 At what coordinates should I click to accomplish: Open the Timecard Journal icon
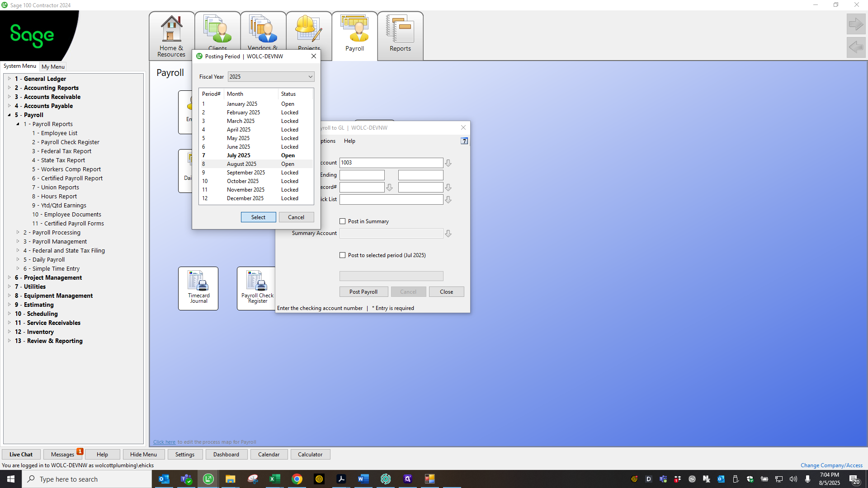(198, 288)
